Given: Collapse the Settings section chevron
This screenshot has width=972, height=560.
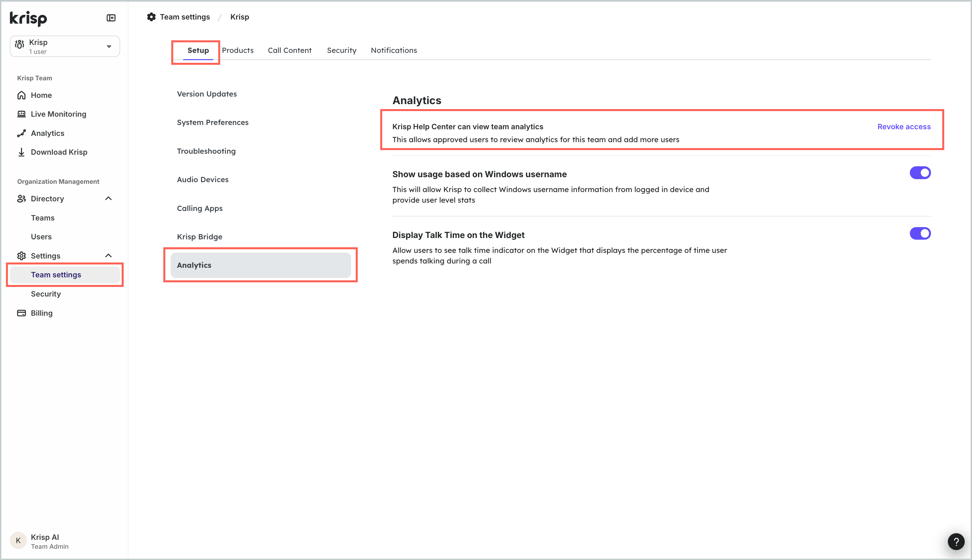Looking at the screenshot, I should [x=108, y=256].
